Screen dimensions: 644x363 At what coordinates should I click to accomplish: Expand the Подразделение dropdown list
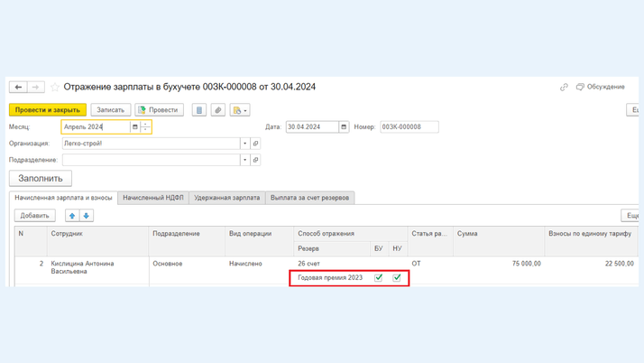(244, 160)
